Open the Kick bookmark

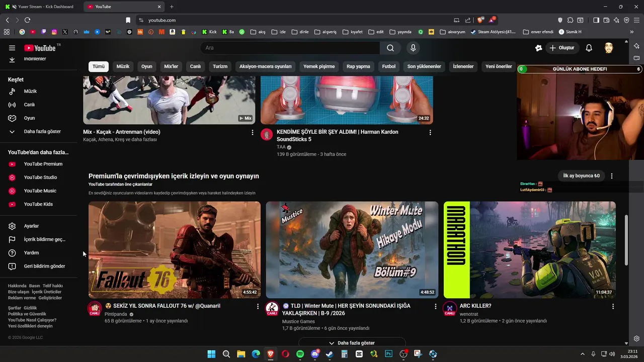coord(209,32)
